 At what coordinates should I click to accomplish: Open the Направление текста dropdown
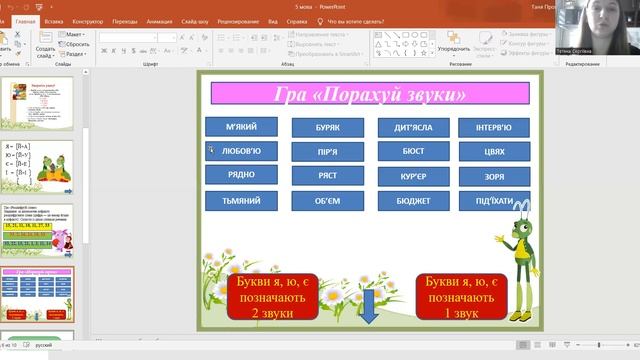coord(319,35)
